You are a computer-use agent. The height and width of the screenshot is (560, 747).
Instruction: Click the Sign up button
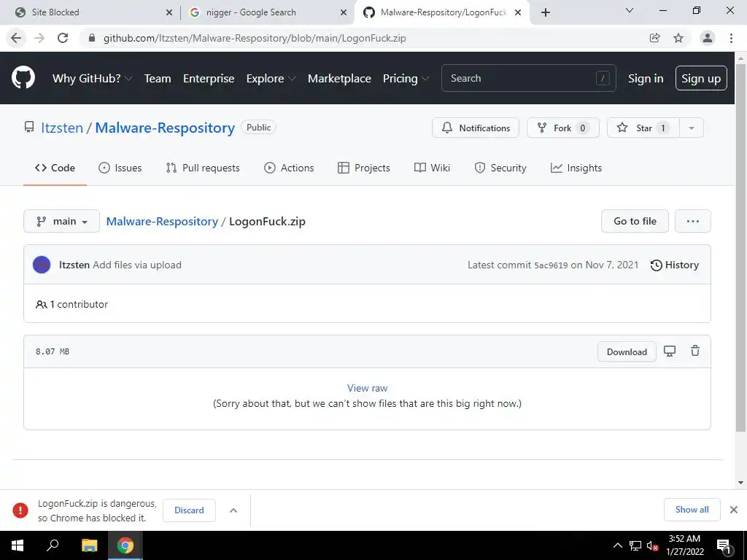(x=701, y=78)
